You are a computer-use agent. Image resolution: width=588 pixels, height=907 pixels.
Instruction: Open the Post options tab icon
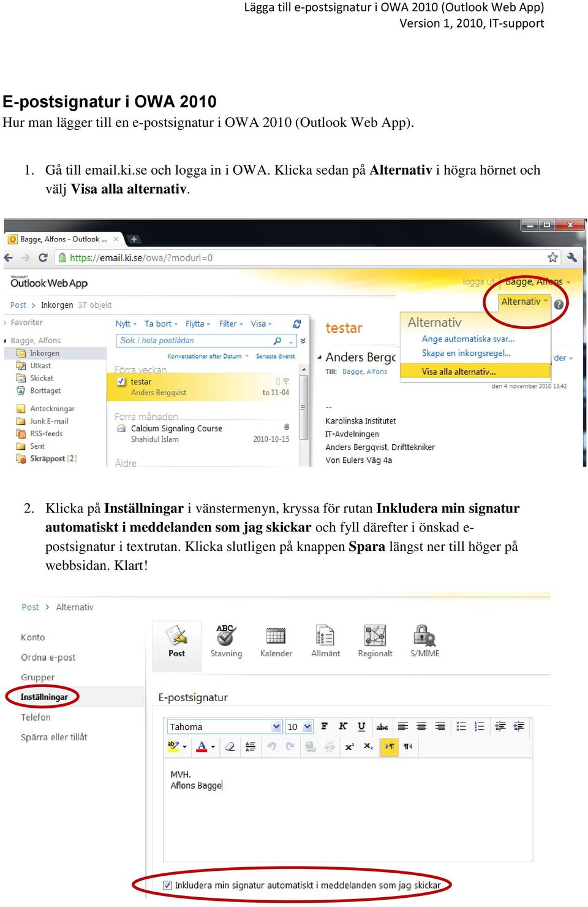[177, 640]
